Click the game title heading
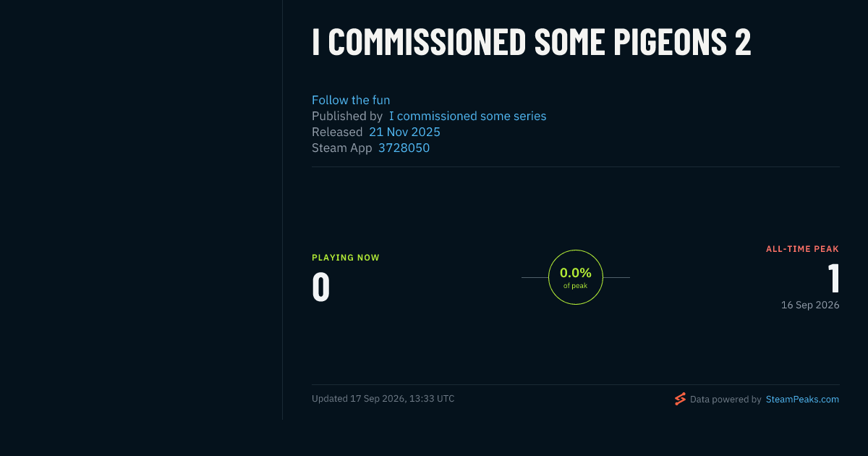 pos(531,42)
